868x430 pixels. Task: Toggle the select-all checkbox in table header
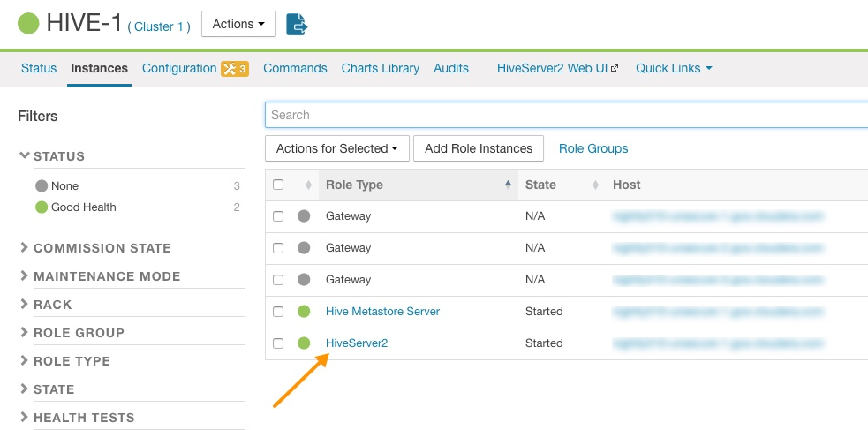click(278, 185)
